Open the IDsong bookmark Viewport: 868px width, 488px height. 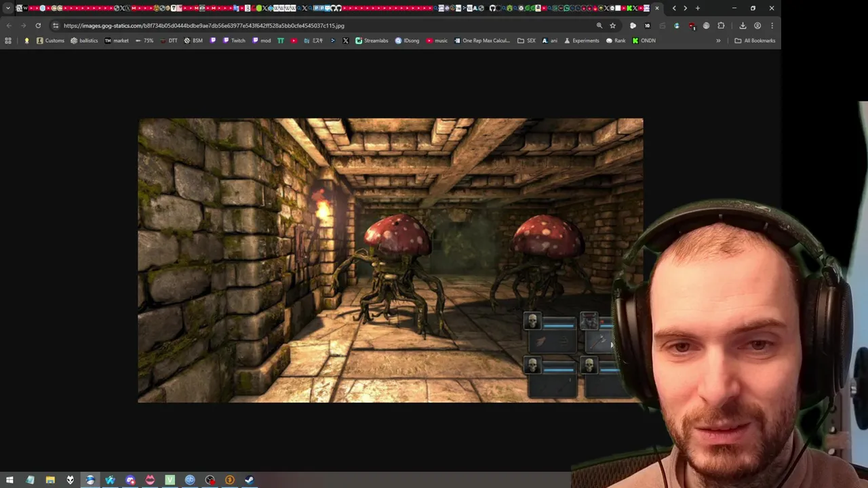coord(407,41)
